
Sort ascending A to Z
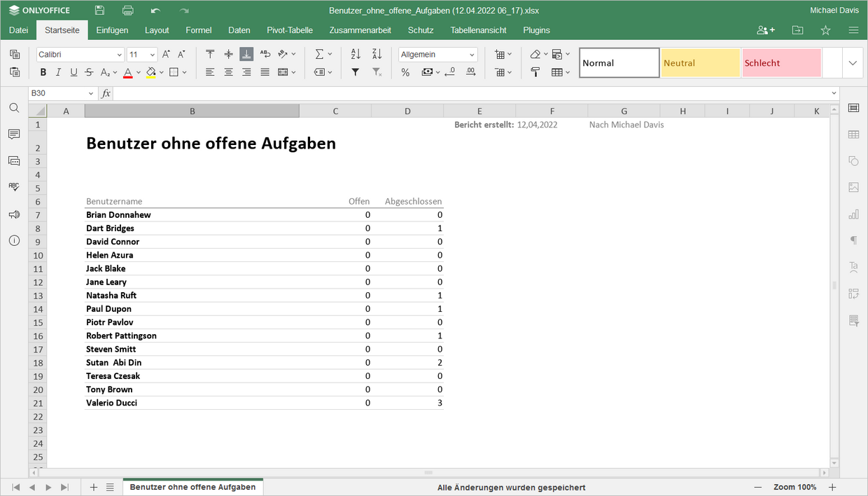356,54
